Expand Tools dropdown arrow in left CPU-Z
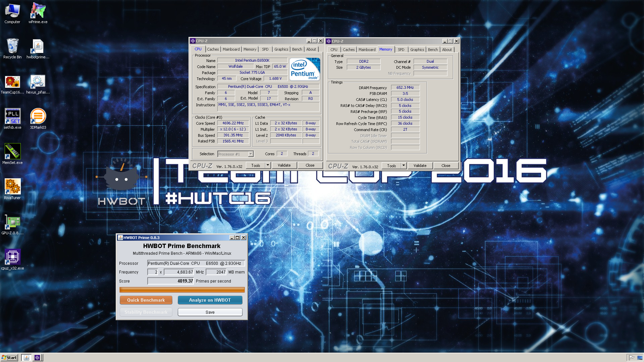This screenshot has width=644, height=362. 268,165
